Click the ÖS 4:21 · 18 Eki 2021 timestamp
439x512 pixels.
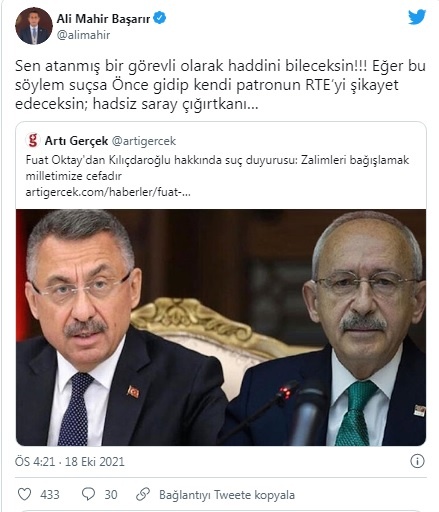coord(70,462)
